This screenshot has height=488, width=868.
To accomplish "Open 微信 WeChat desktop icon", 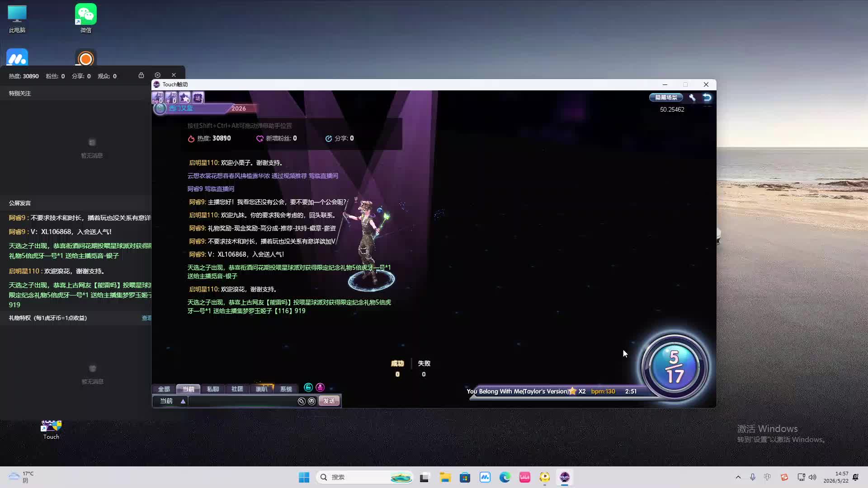I will click(x=86, y=19).
